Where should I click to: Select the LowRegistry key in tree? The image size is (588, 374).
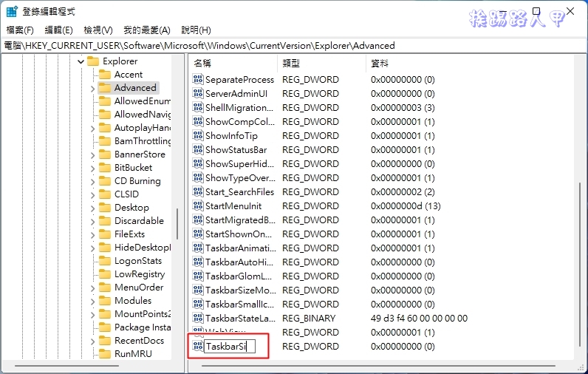pyautogui.click(x=140, y=274)
